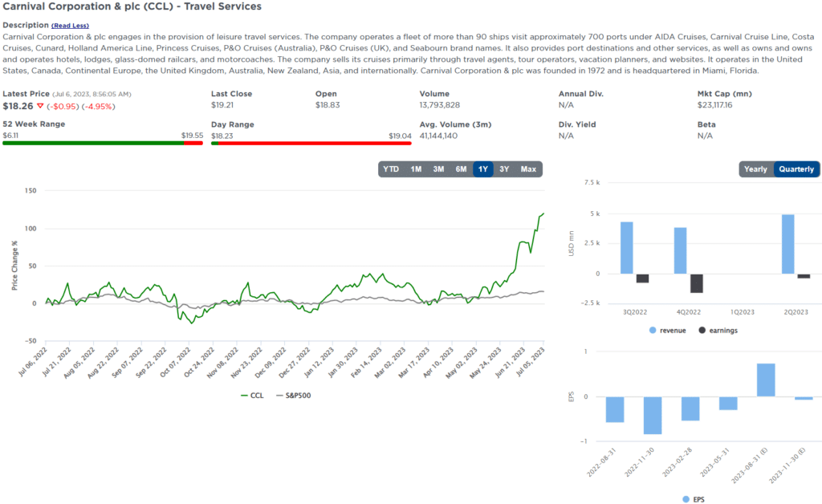Click the Mkt Cap value $23,117.16
Screen dimensions: 822x504
714,105
